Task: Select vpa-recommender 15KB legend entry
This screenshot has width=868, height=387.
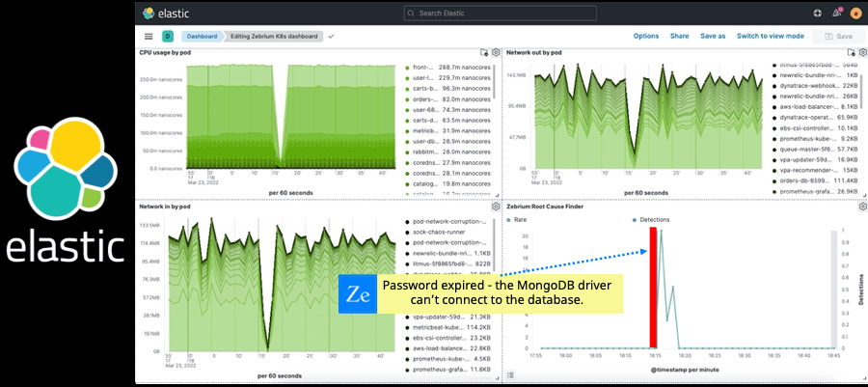Action: click(815, 171)
